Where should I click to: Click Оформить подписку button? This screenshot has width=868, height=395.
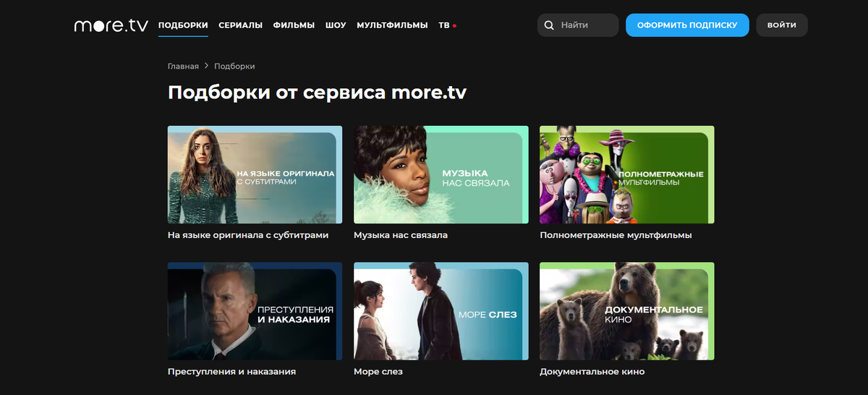[x=687, y=25]
